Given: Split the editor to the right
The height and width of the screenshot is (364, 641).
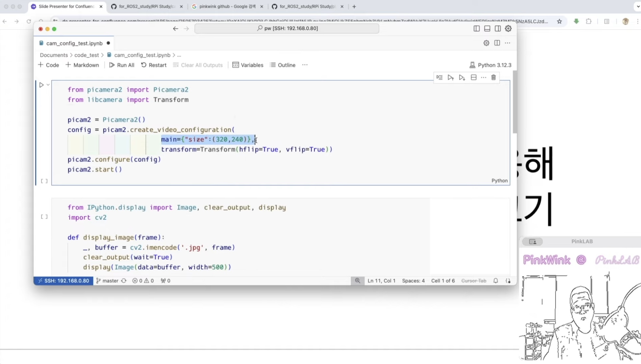Looking at the screenshot, I should coord(497,43).
